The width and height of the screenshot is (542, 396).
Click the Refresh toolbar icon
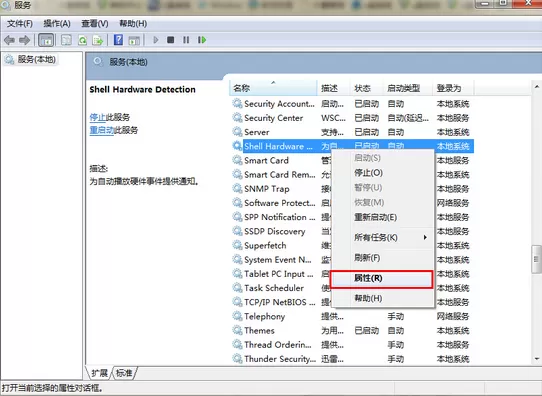[82, 40]
